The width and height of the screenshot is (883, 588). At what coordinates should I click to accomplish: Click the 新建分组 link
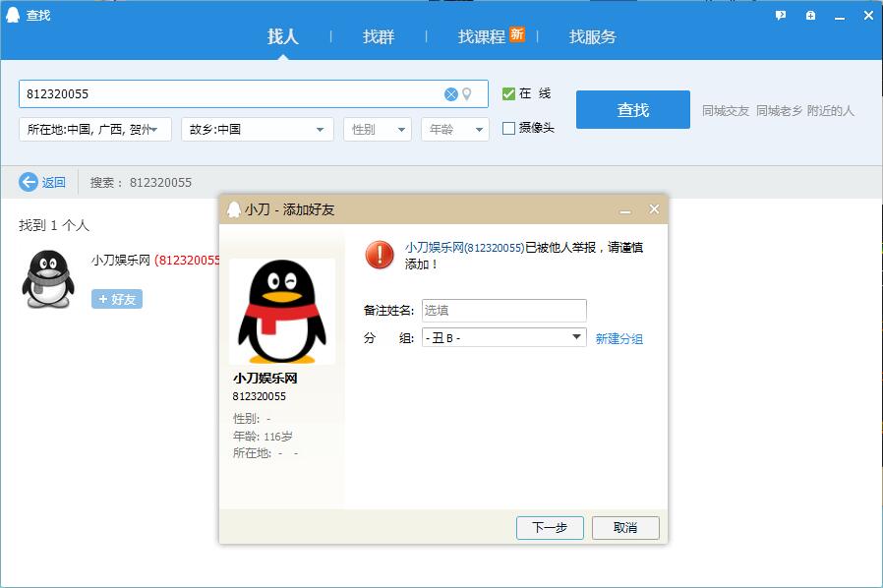(x=618, y=339)
